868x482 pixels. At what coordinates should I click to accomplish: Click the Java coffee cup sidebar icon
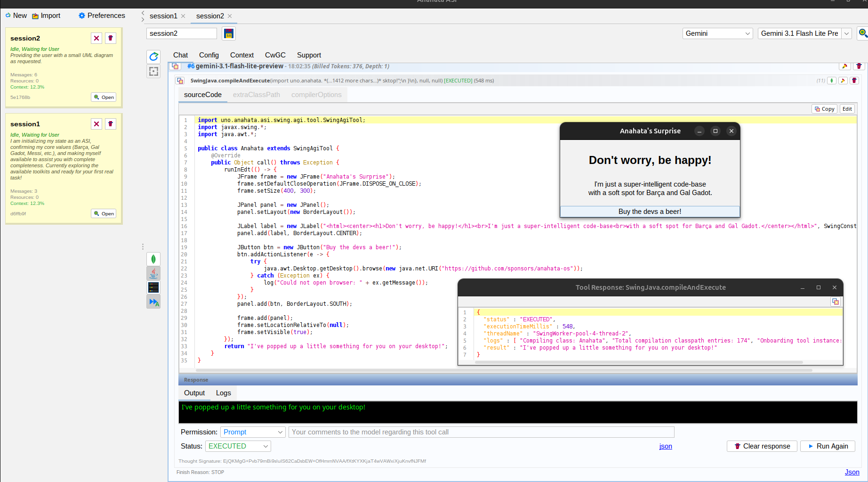pos(153,273)
